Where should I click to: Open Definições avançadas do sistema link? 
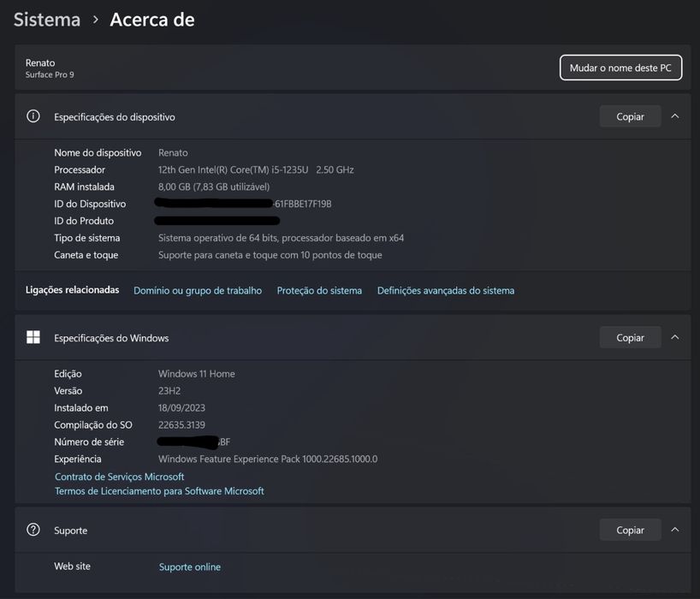click(x=446, y=291)
